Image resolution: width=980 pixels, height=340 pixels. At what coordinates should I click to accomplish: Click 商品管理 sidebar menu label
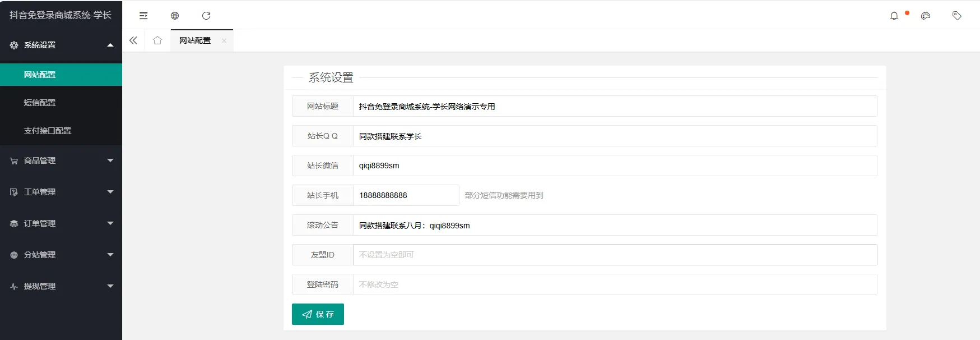pyautogui.click(x=40, y=160)
